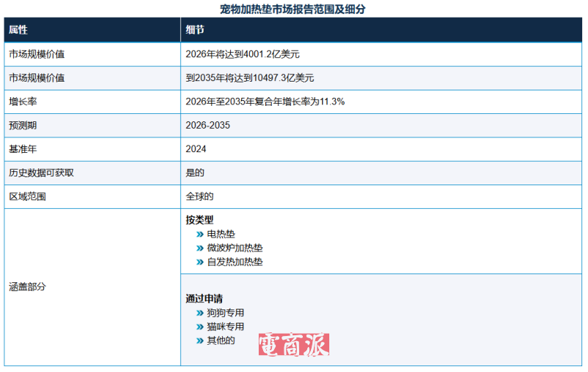Click the arrow bullet beside 自发热加热垫

[x=200, y=262]
